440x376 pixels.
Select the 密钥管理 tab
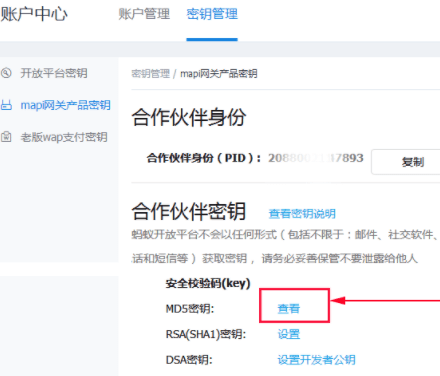coord(212,14)
